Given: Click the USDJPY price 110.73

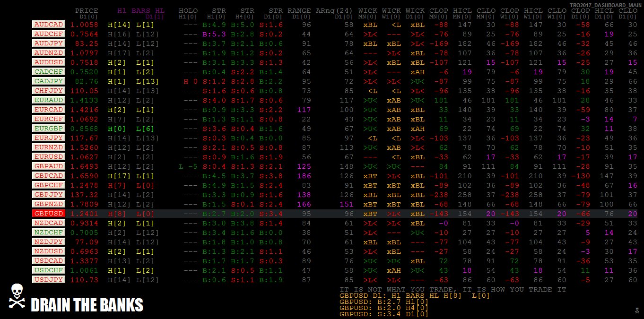Looking at the screenshot, I should click(x=84, y=280).
